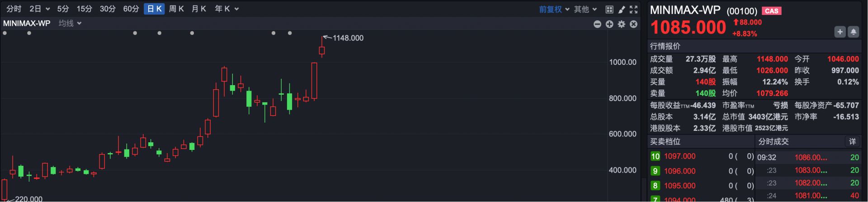This screenshot has width=868, height=202.
Task: Switch to the 分时 tab
Action: click(x=14, y=9)
